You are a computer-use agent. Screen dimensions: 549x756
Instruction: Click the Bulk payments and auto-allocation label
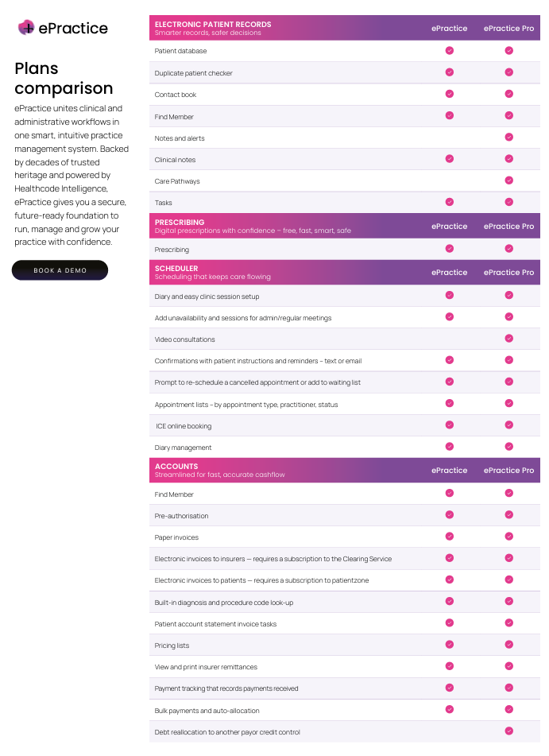click(207, 711)
